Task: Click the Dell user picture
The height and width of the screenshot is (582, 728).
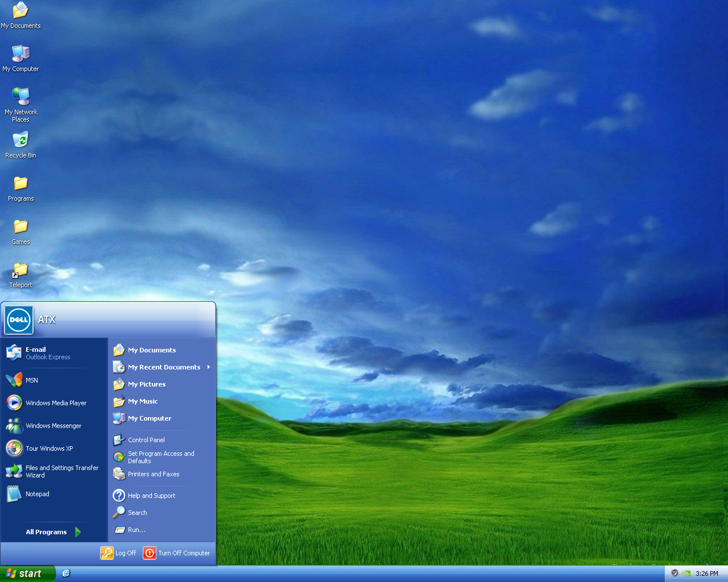Action: pos(19,319)
